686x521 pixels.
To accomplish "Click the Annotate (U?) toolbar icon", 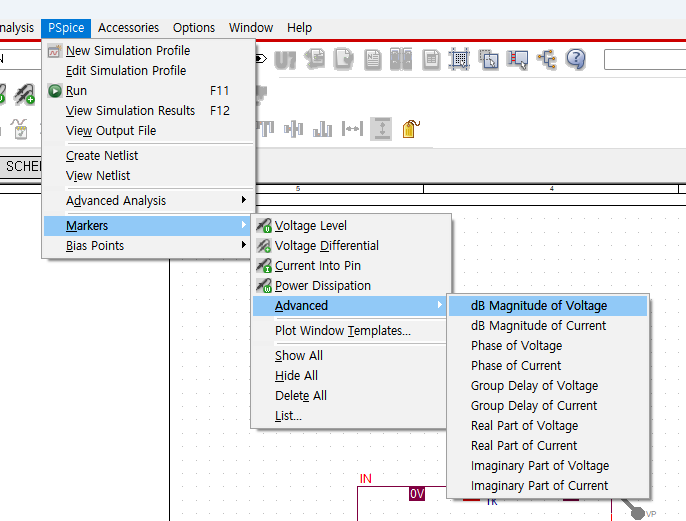I will point(285,60).
